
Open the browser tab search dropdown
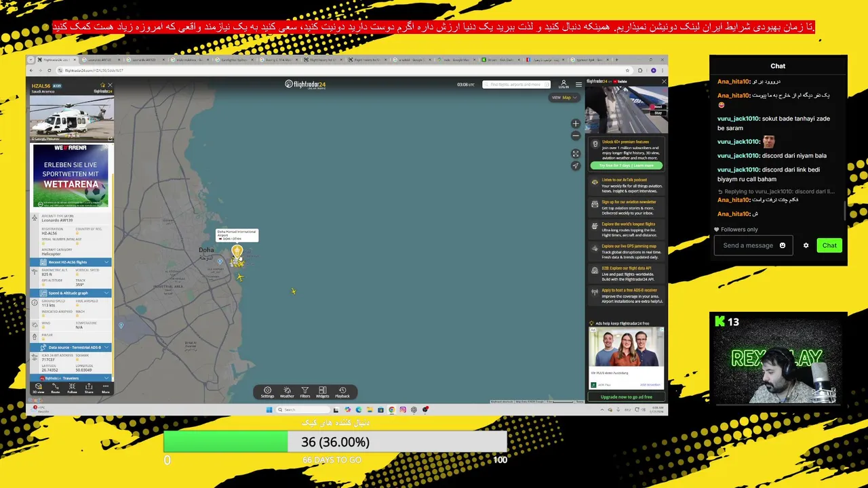pyautogui.click(x=32, y=60)
